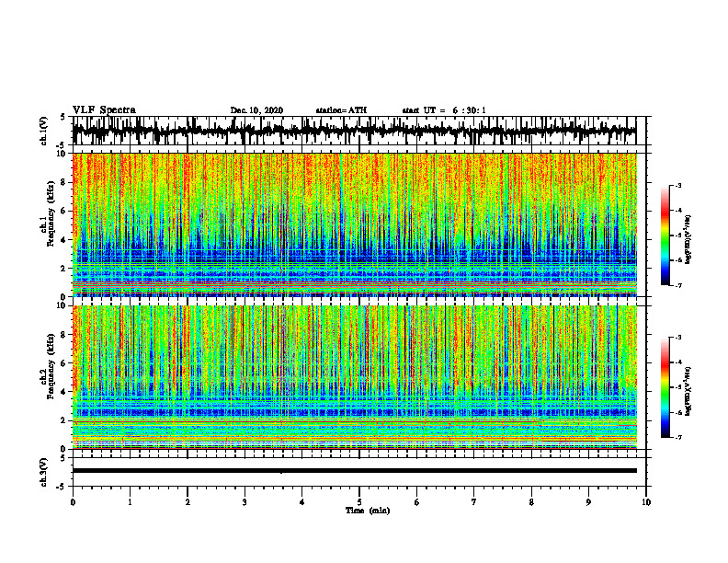
Task: Select the "Dec. 10, 2020" date label
Action: [256, 110]
